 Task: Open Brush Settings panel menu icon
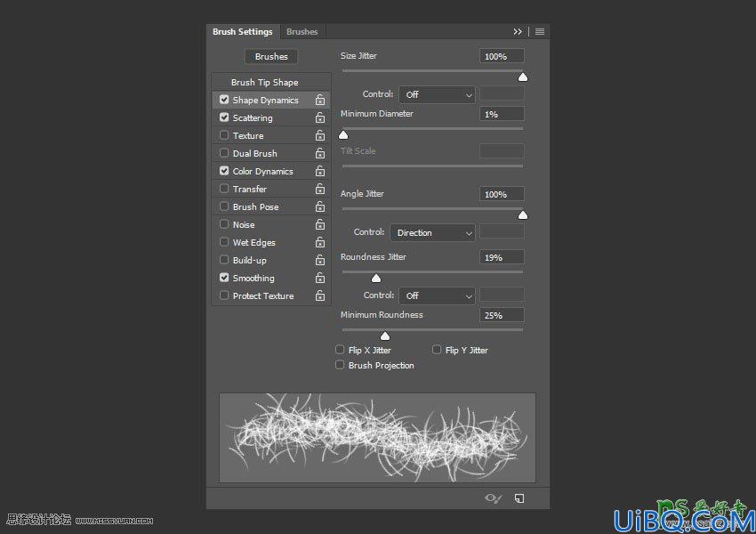pos(540,32)
